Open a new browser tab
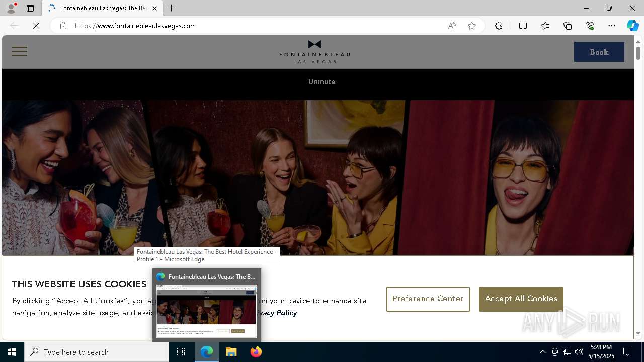This screenshot has height=362, width=644. coord(172,8)
